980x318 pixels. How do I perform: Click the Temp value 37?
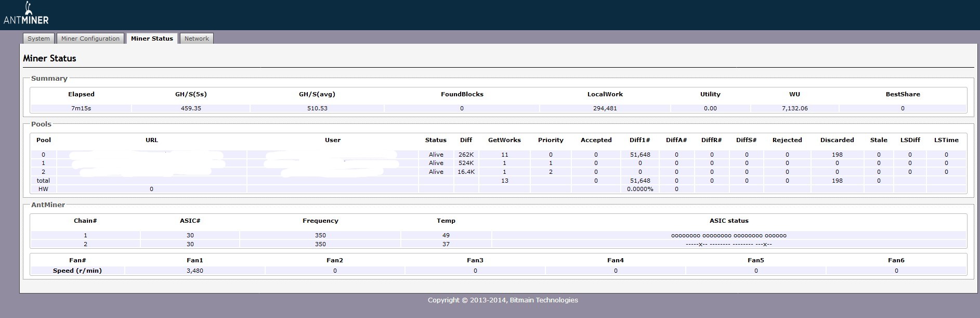(446, 244)
